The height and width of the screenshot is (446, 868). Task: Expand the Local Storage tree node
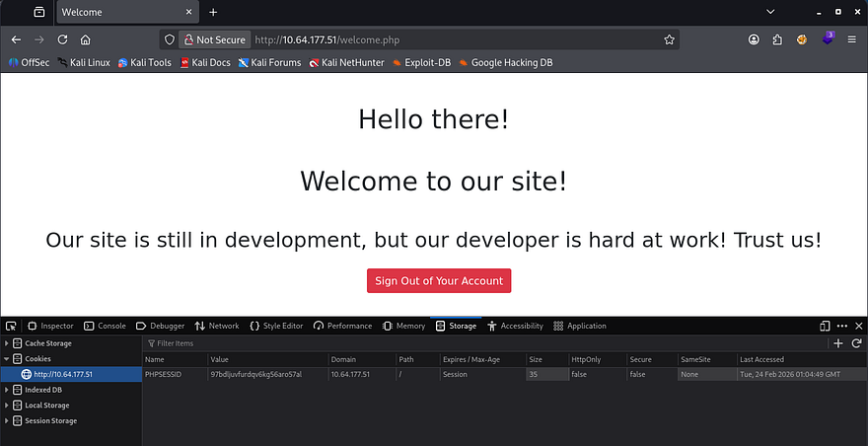7,406
